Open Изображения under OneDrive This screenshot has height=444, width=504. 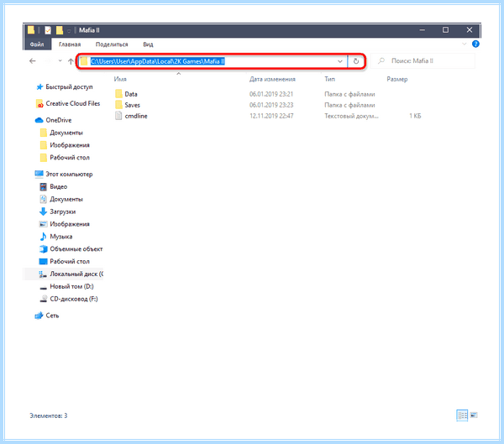click(x=70, y=145)
